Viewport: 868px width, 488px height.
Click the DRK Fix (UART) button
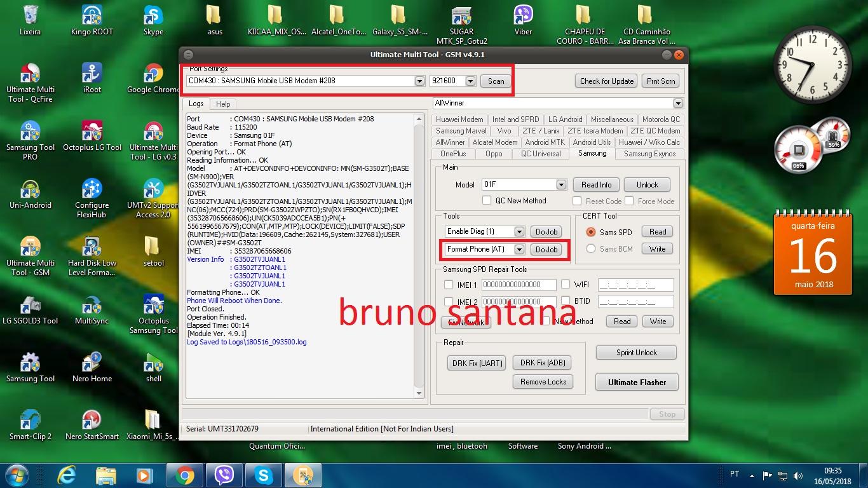(x=477, y=363)
